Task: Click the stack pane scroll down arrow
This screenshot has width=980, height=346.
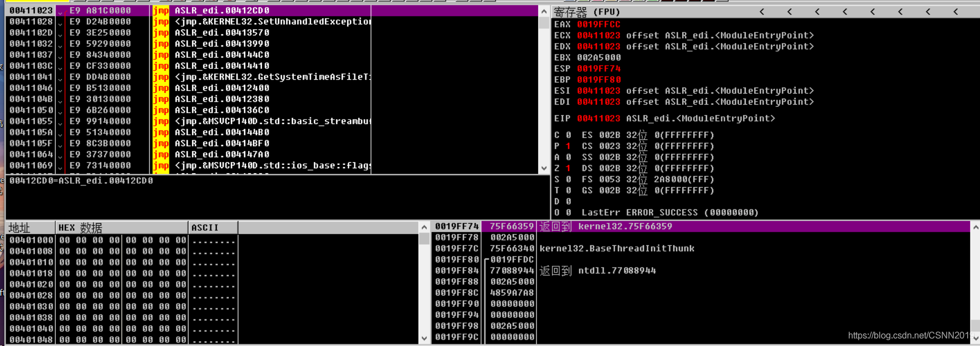Action: point(975,338)
